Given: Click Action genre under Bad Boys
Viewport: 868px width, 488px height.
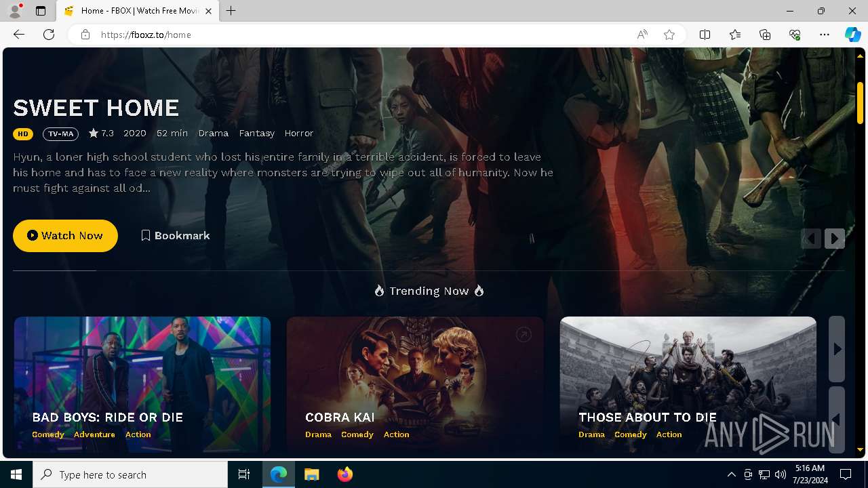Looking at the screenshot, I should (x=138, y=434).
